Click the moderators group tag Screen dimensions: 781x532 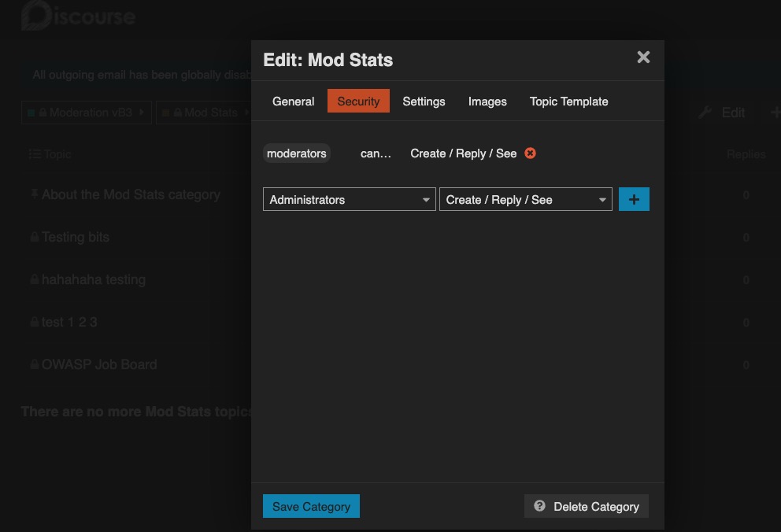296,153
